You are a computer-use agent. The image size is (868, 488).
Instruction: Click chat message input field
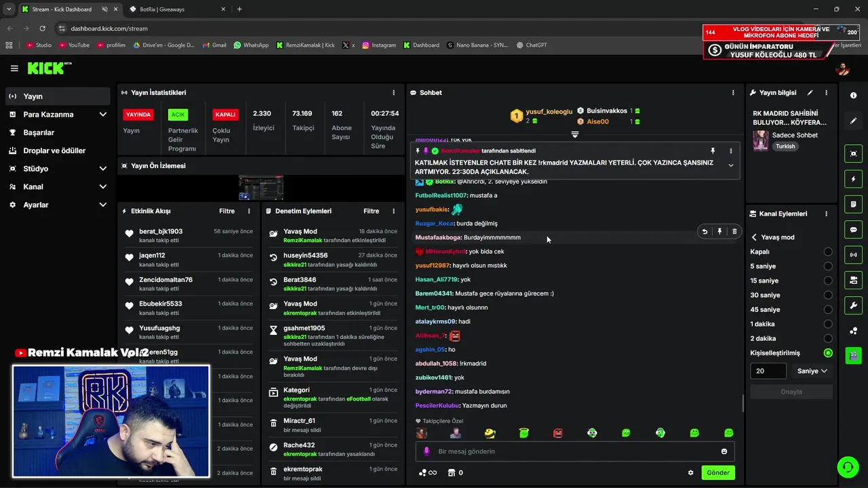coord(574,451)
